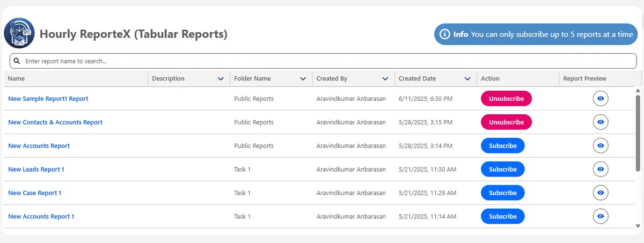
Task: Click the scrollbar down arrow
Action: click(x=638, y=226)
